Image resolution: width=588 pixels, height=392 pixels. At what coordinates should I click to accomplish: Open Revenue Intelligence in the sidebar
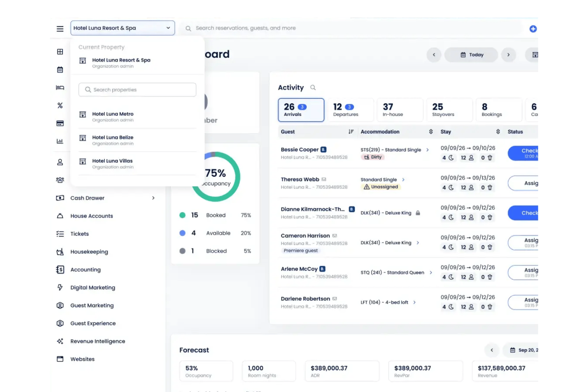[x=98, y=341]
